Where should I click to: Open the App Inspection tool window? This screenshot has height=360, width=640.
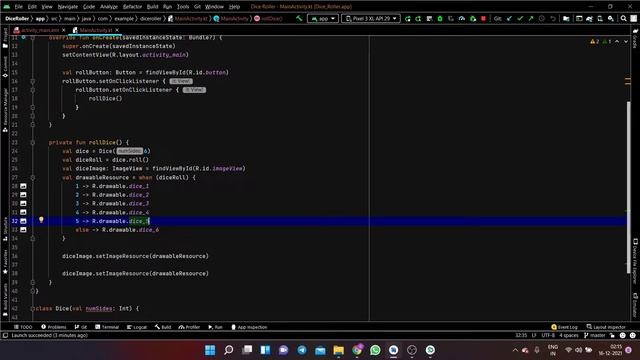[249, 327]
